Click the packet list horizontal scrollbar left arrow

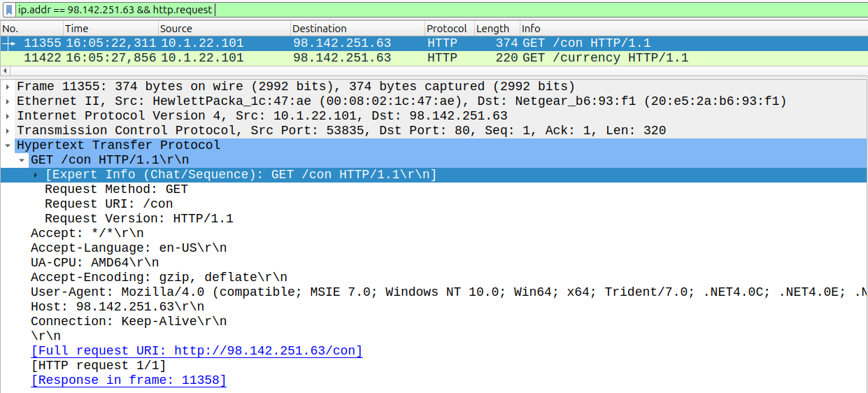coord(4,71)
